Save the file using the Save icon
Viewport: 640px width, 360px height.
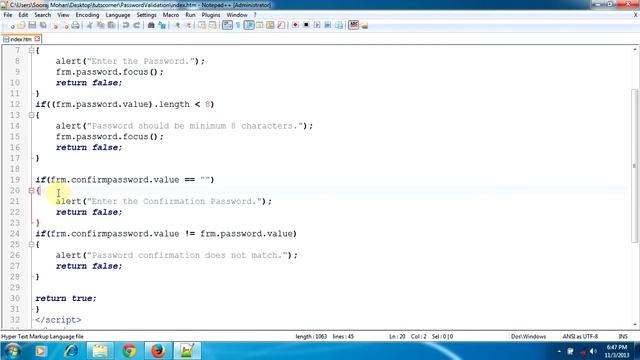pos(32,25)
